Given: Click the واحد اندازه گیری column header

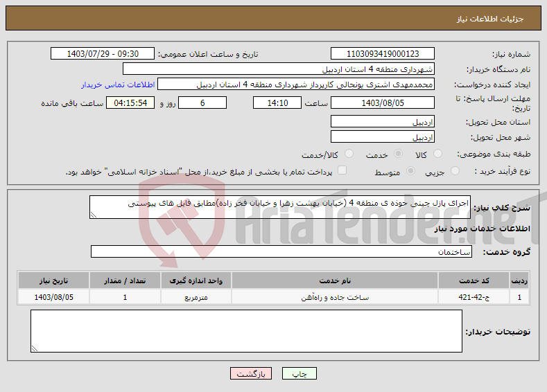Looking at the screenshot, I should (x=196, y=280).
